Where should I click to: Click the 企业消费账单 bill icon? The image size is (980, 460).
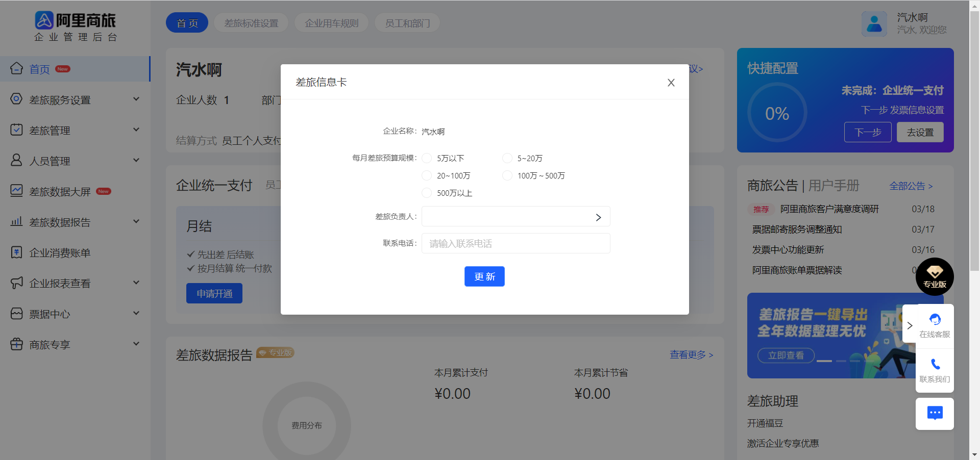pos(16,252)
